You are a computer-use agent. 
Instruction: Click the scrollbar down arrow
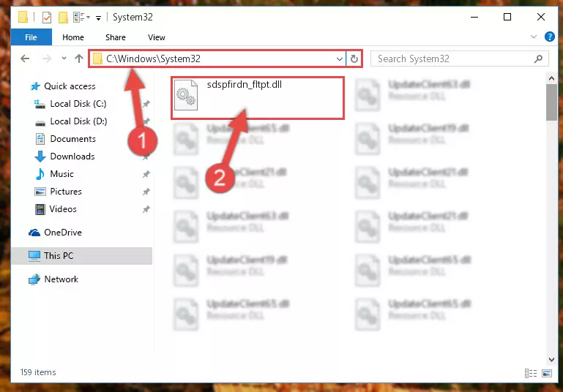pos(551,359)
